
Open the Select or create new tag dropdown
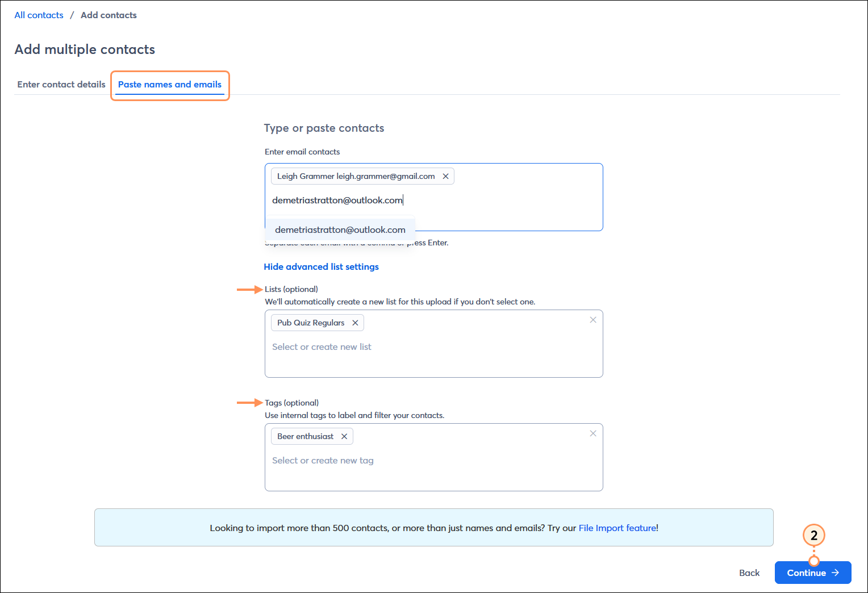pyautogui.click(x=323, y=460)
